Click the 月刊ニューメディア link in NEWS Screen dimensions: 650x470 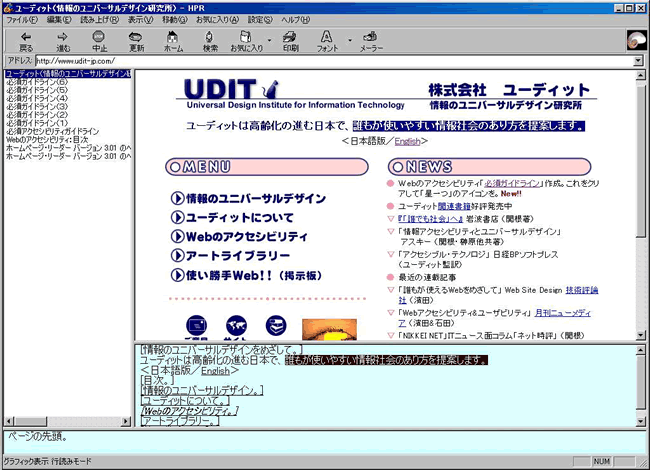pyautogui.click(x=563, y=313)
